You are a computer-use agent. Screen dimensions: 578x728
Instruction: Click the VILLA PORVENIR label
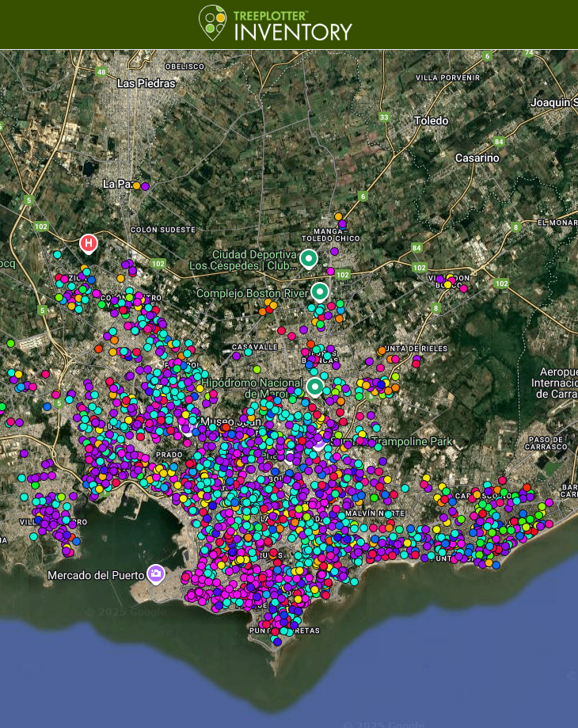[447, 78]
